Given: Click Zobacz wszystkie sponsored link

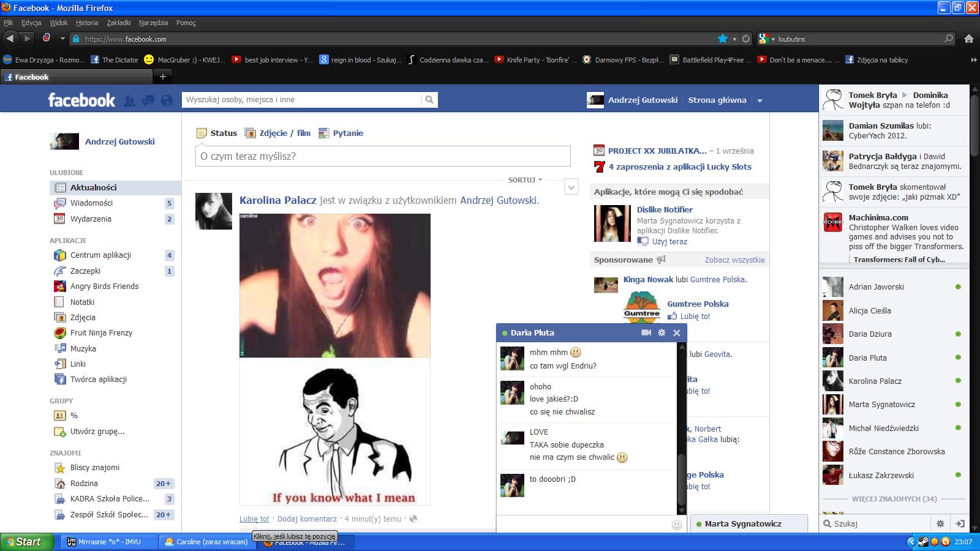Looking at the screenshot, I should [734, 260].
